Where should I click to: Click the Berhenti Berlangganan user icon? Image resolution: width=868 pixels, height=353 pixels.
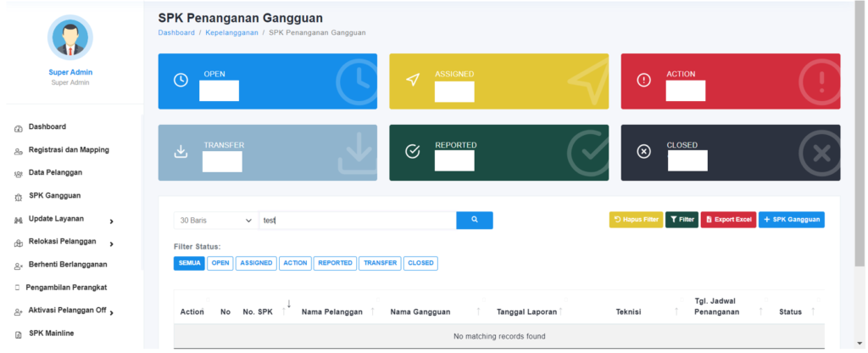point(18,266)
